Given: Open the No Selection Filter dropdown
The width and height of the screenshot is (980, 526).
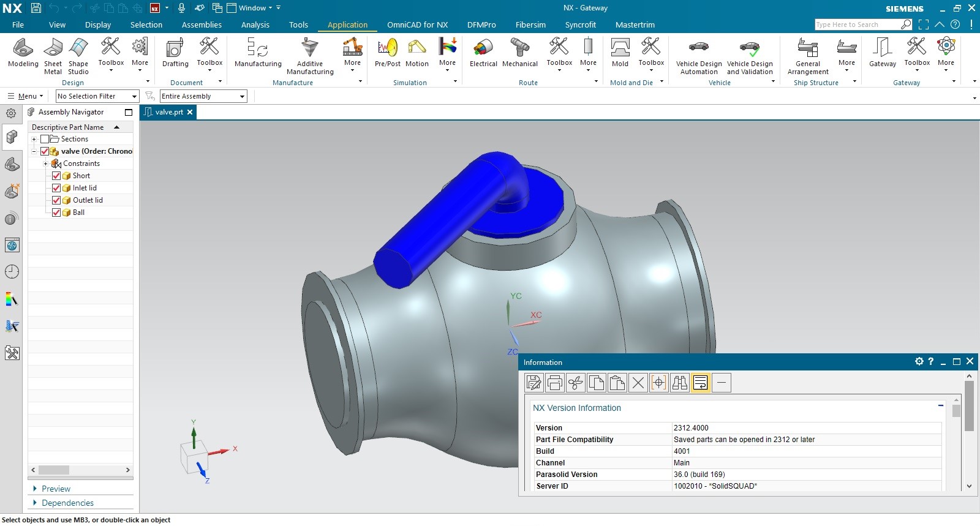Looking at the screenshot, I should pos(97,96).
